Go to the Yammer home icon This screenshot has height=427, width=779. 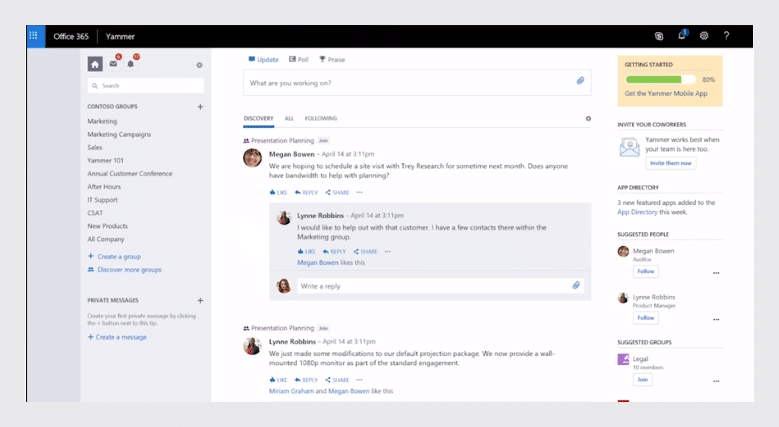(x=95, y=64)
